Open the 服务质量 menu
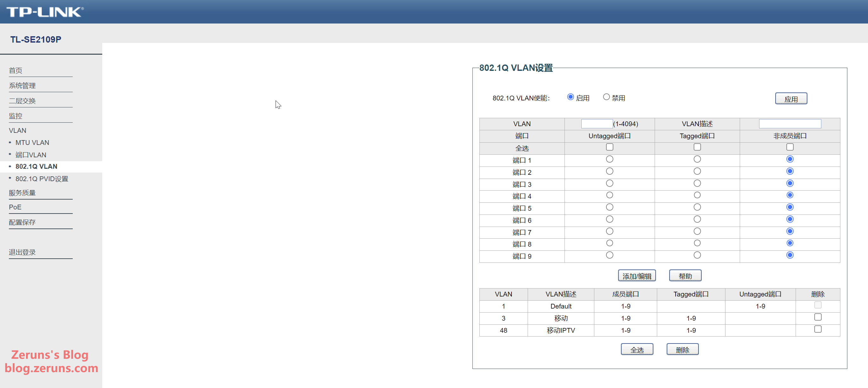Screen dimensions: 868x388 (22, 193)
